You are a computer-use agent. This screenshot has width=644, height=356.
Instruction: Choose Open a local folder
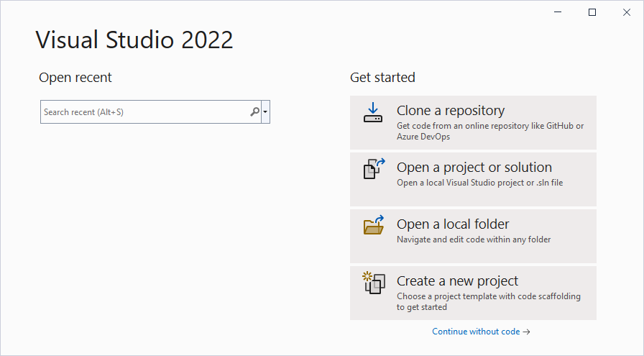pyautogui.click(x=473, y=236)
